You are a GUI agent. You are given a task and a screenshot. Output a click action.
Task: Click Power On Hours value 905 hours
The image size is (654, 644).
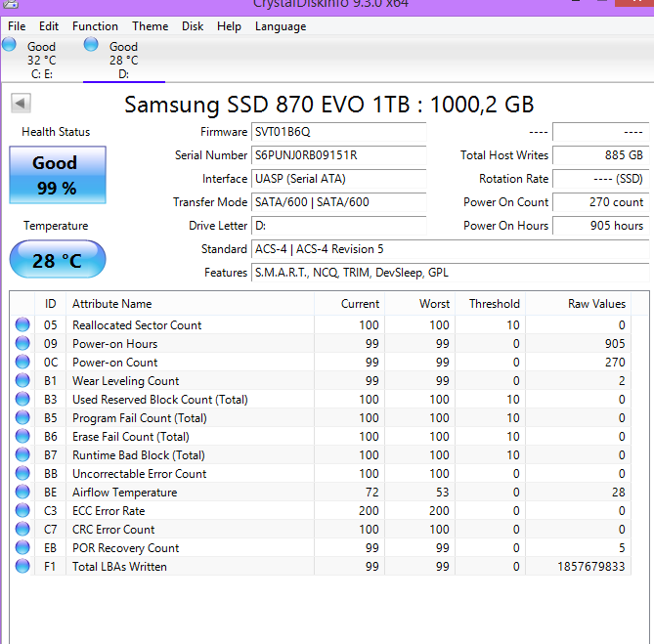pos(600,226)
